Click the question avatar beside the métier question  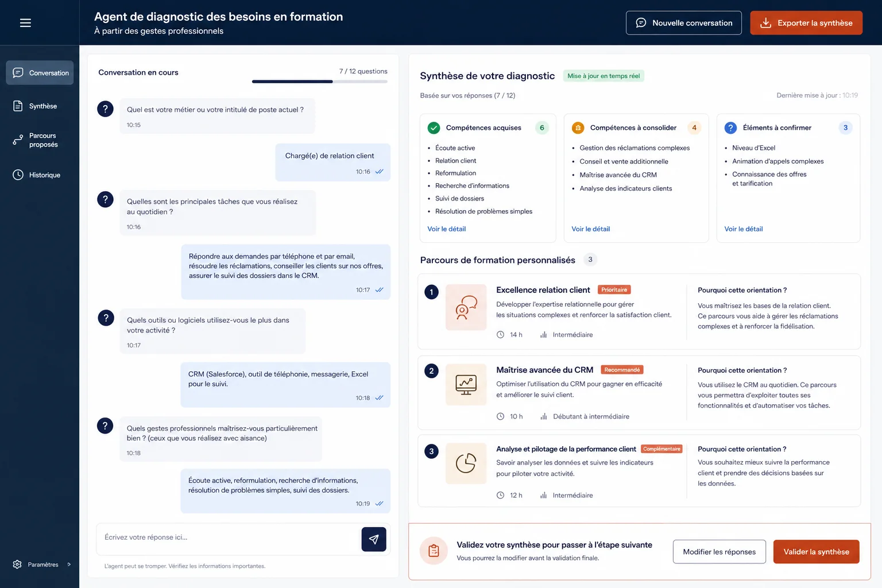tap(105, 109)
